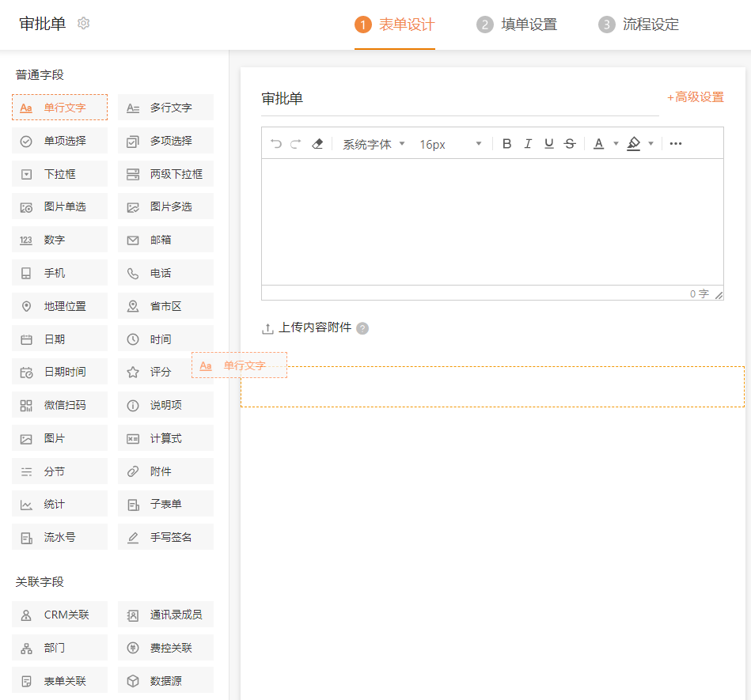The width and height of the screenshot is (751, 700).
Task: Click the eraser clear-formatting icon
Action: pyautogui.click(x=317, y=144)
